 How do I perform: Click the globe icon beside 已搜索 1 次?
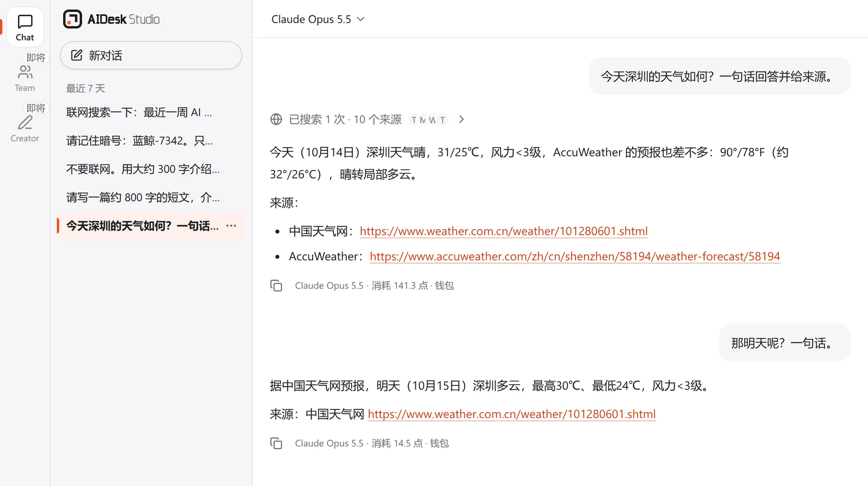tap(276, 119)
